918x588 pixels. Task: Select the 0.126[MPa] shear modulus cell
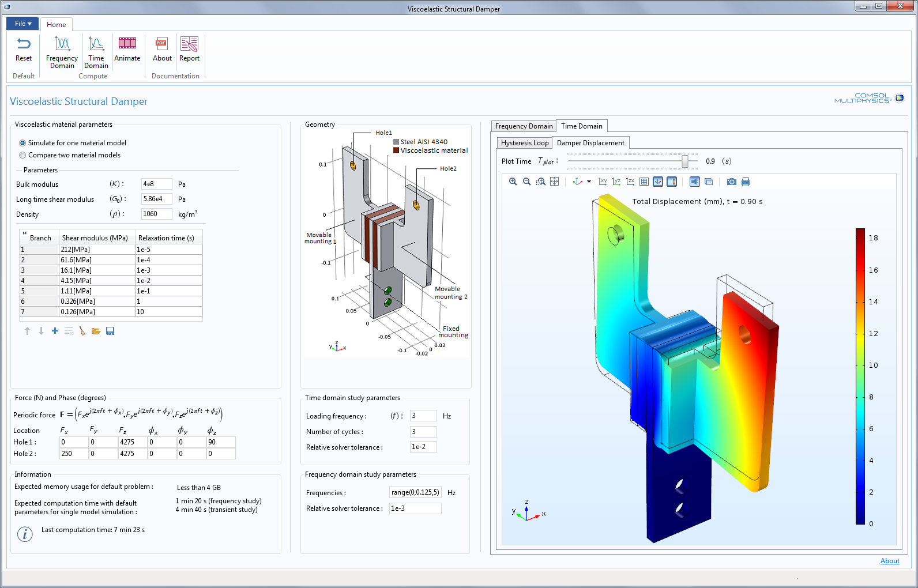[97, 312]
